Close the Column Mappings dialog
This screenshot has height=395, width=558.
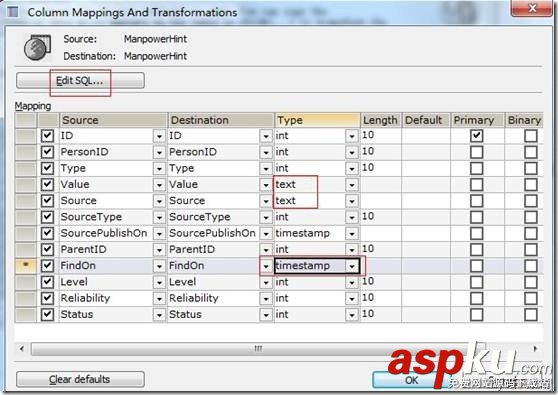pos(532,8)
